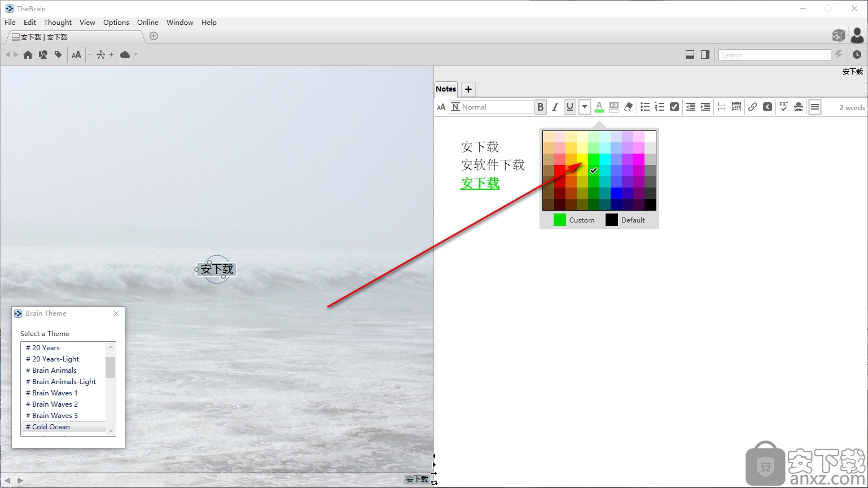Open the Options menu
The image size is (868, 488).
click(x=116, y=23)
